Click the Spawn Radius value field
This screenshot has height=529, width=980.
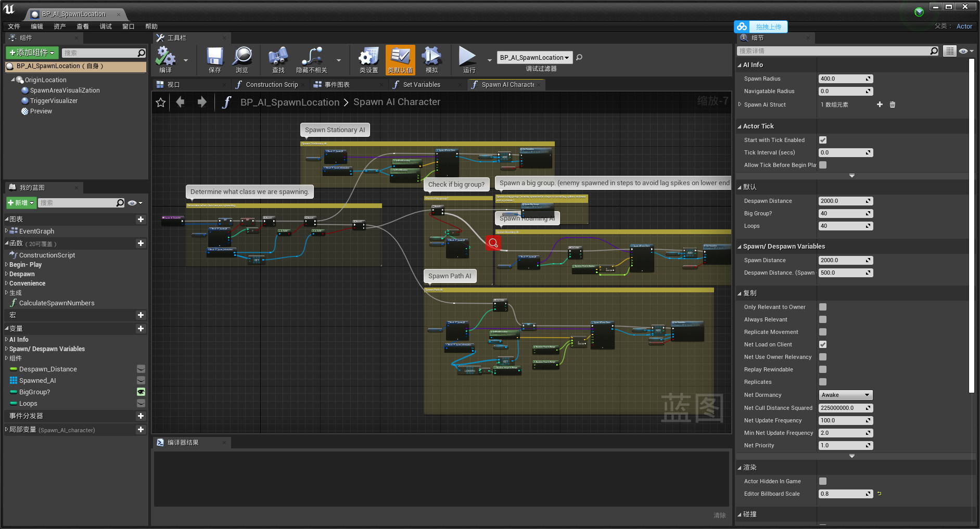[846, 79]
